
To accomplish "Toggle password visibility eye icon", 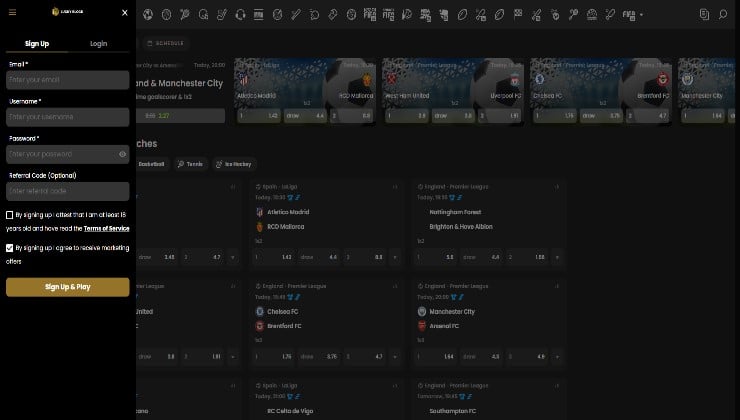I will pyautogui.click(x=122, y=154).
